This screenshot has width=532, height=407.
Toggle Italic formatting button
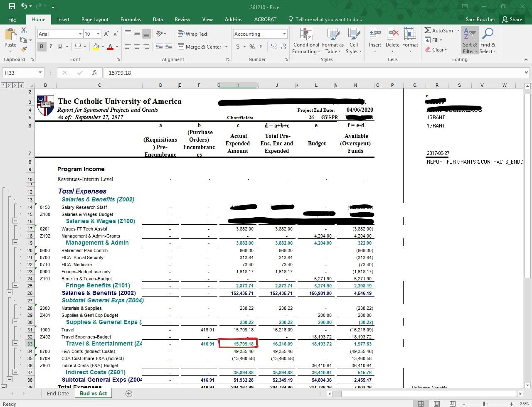51,47
